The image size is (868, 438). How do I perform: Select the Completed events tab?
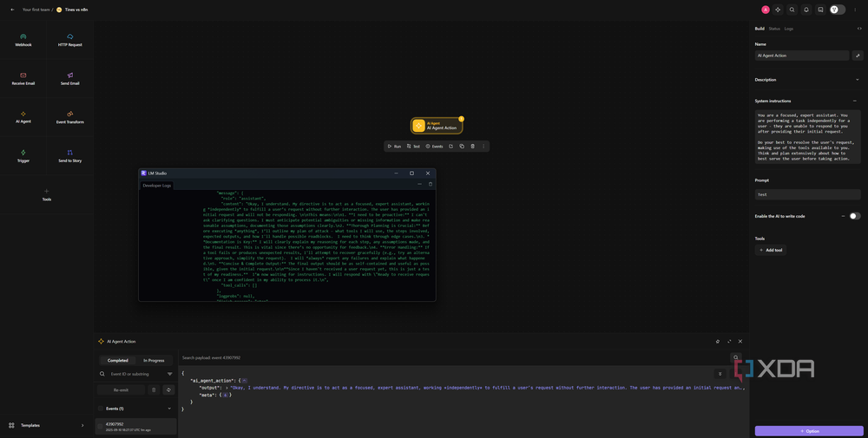pos(117,360)
